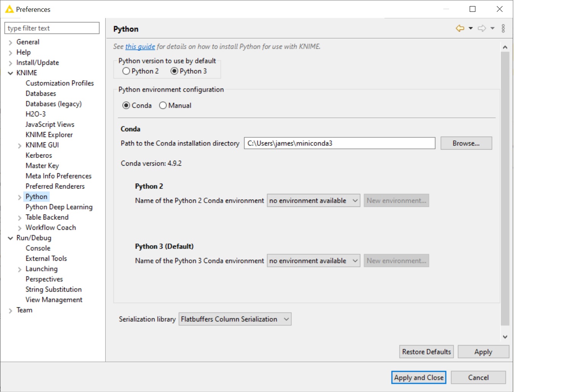This screenshot has width=587, height=392.
Task: Select Kerberos in the tree
Action: coord(39,155)
